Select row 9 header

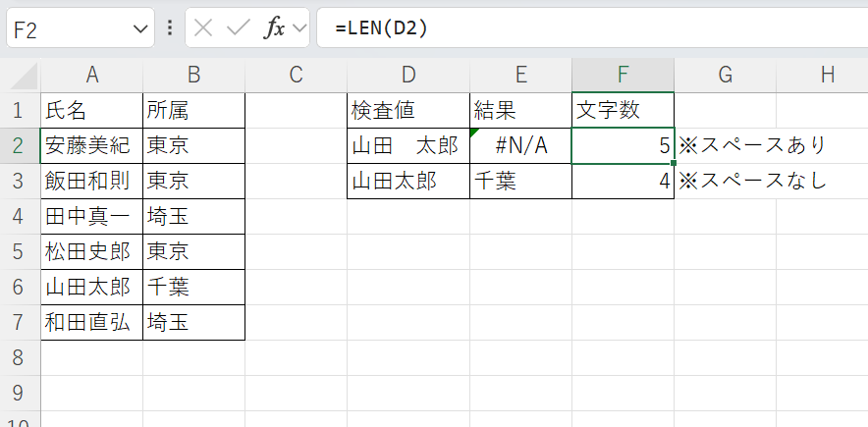[x=20, y=394]
